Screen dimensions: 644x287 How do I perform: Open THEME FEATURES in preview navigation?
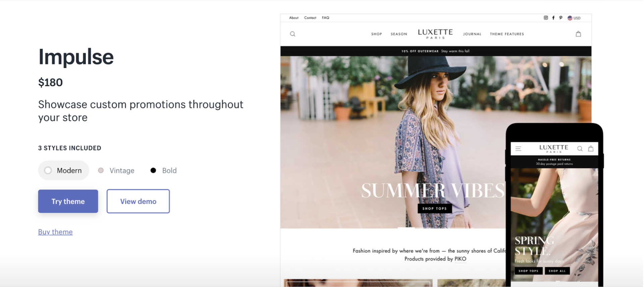tap(507, 34)
